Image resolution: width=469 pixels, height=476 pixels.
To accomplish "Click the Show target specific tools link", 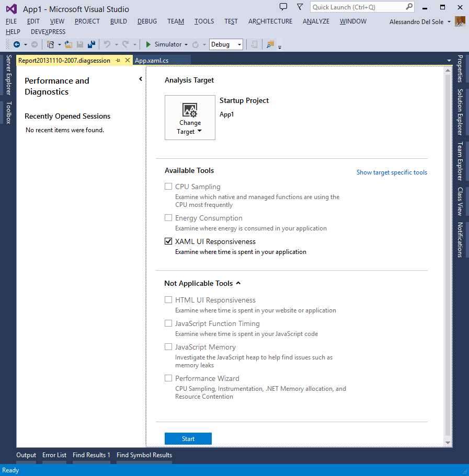I will (x=392, y=172).
